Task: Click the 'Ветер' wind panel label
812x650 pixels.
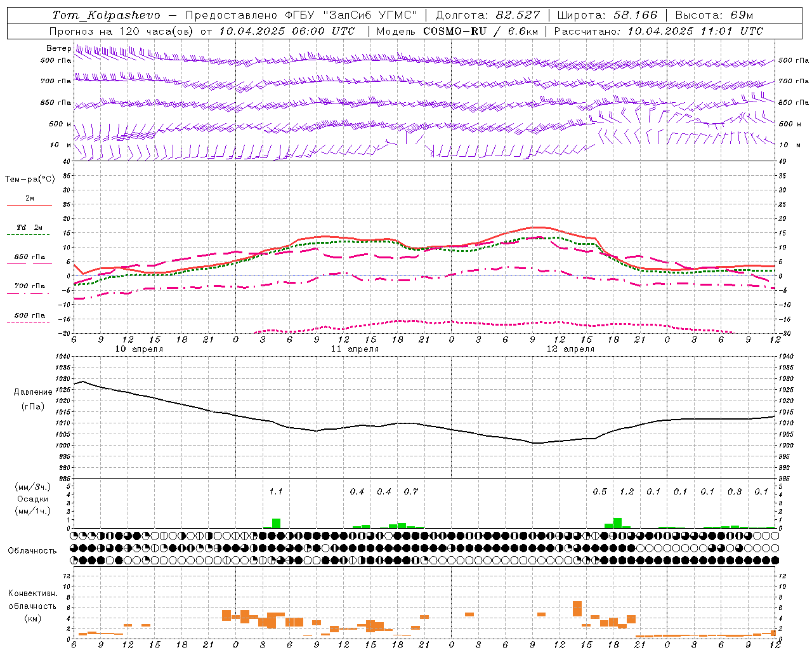Action: coord(59,48)
